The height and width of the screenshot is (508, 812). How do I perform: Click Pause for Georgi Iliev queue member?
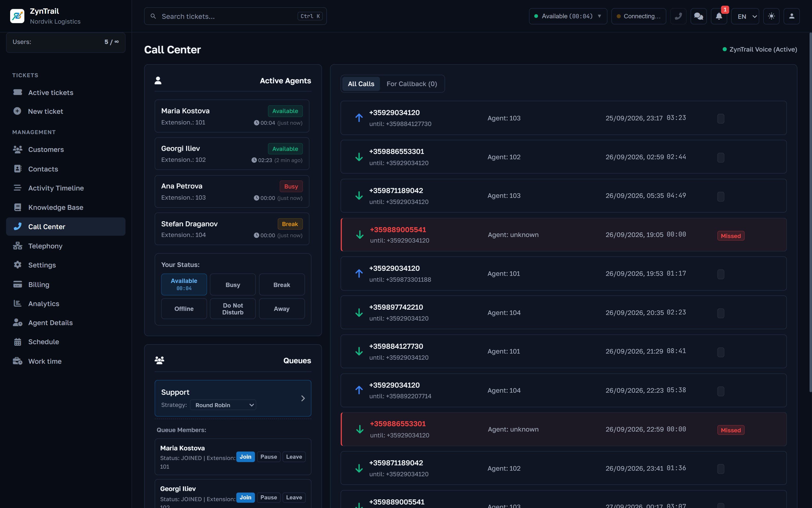[x=268, y=497]
